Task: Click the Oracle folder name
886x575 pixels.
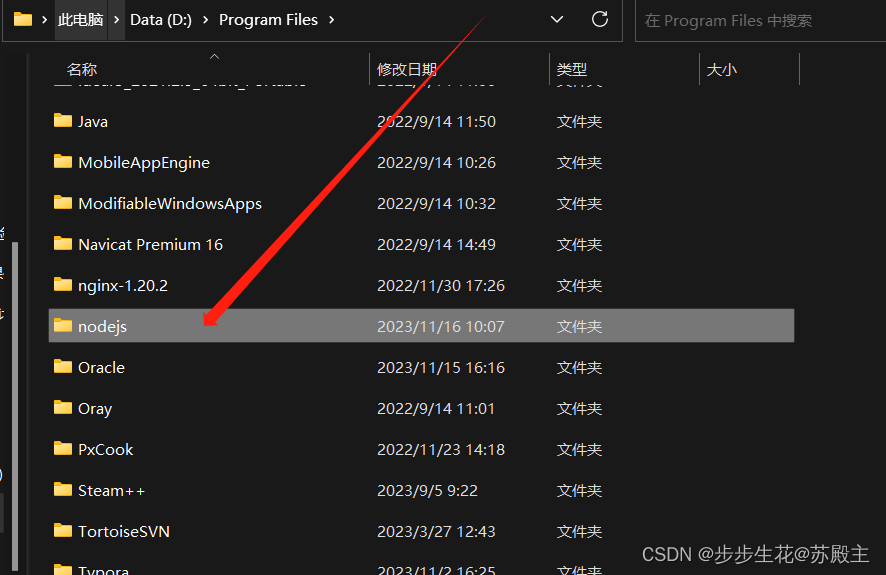Action: point(101,368)
